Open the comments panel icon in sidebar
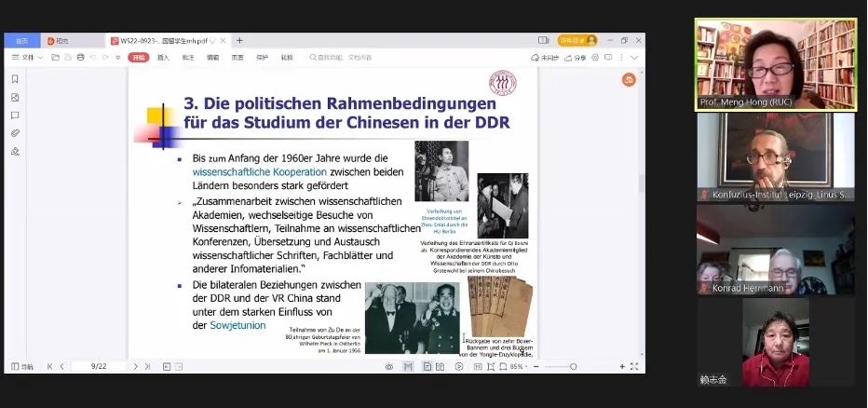Screen dimensions: 868x408 click(x=15, y=116)
